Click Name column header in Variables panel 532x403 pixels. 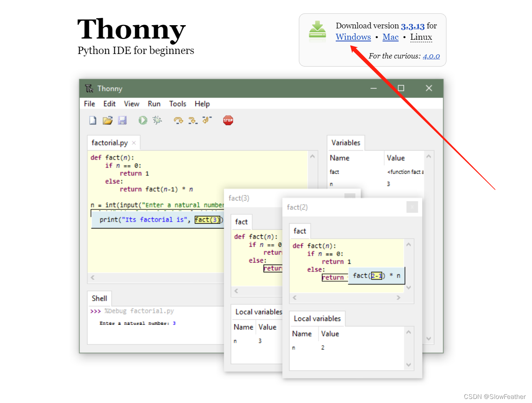[339, 158]
